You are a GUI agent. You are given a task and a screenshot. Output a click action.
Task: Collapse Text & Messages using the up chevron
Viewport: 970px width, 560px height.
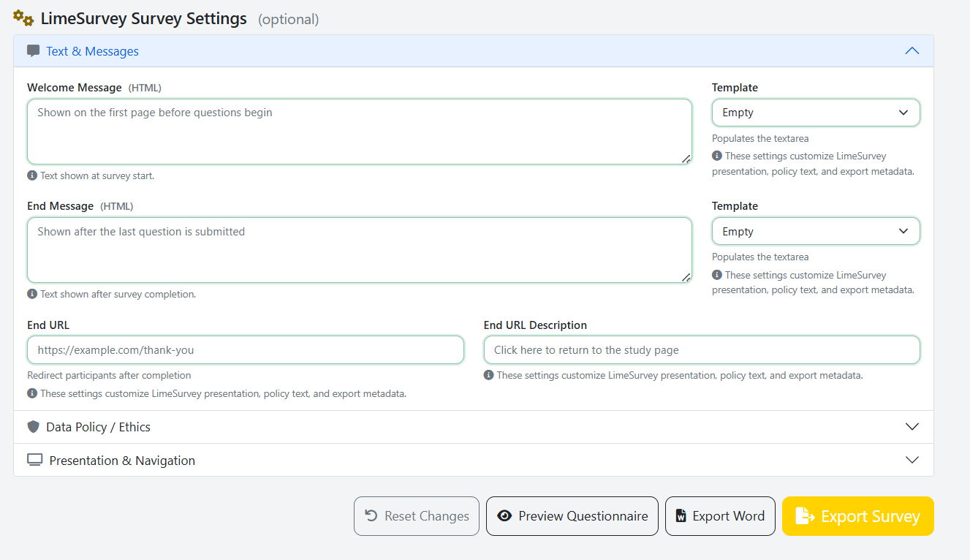[x=912, y=51]
